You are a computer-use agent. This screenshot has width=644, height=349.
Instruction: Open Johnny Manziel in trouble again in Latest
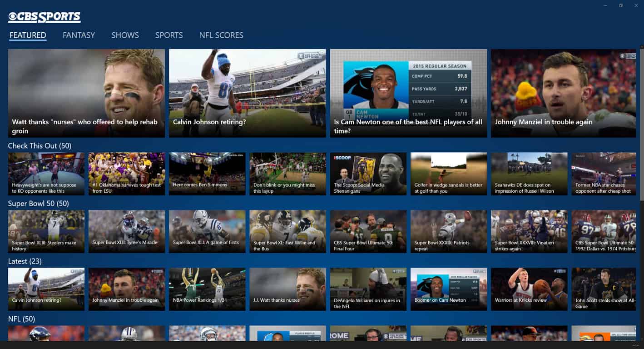click(127, 289)
